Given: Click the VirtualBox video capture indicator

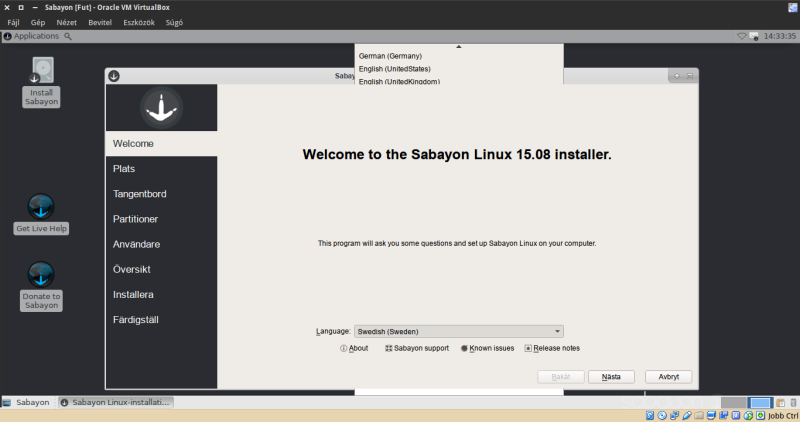Looking at the screenshot, I should coord(723,415).
